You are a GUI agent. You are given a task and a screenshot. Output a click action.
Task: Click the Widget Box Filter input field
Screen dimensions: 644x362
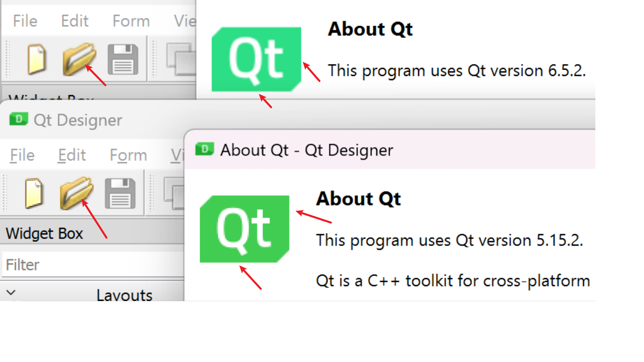pyautogui.click(x=93, y=265)
